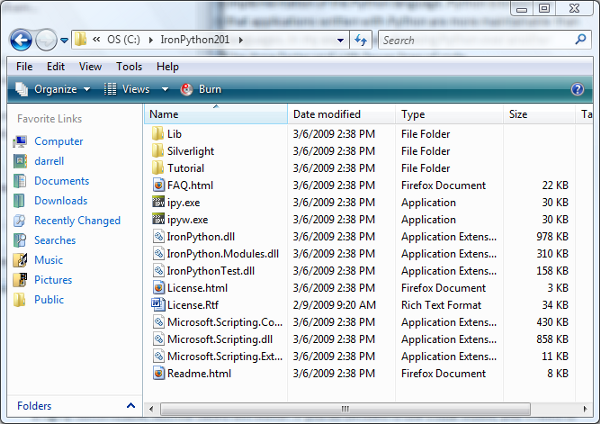
Task: Click the Burn toolbar button
Action: (201, 89)
